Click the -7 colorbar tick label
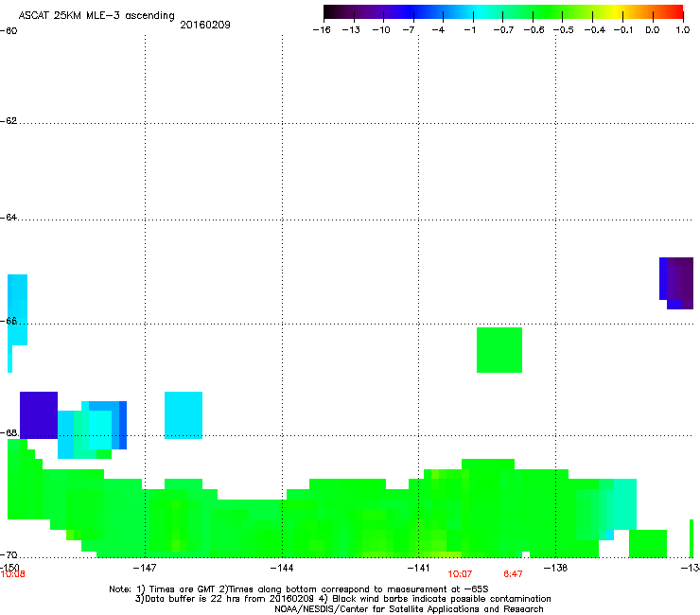 tap(409, 30)
